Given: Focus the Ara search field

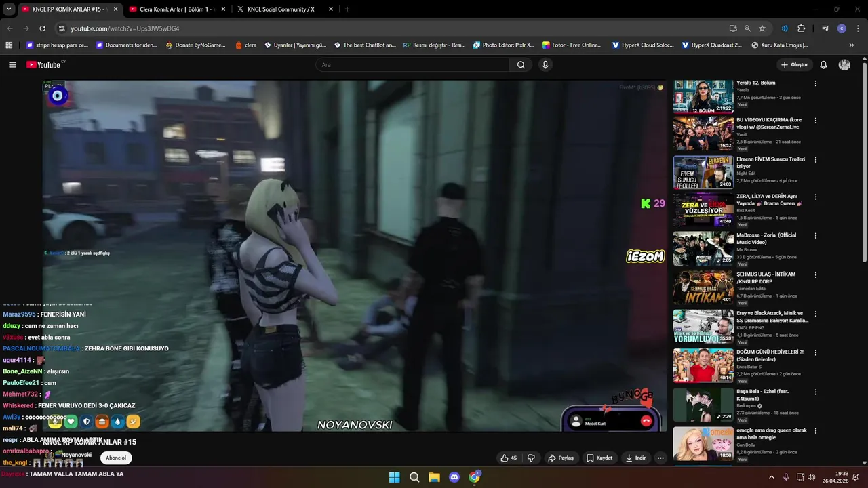Looking at the screenshot, I should click(412, 65).
